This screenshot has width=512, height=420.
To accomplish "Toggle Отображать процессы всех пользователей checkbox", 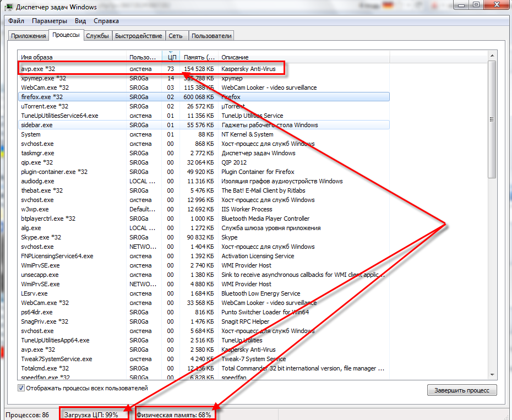I will pyautogui.click(x=21, y=388).
